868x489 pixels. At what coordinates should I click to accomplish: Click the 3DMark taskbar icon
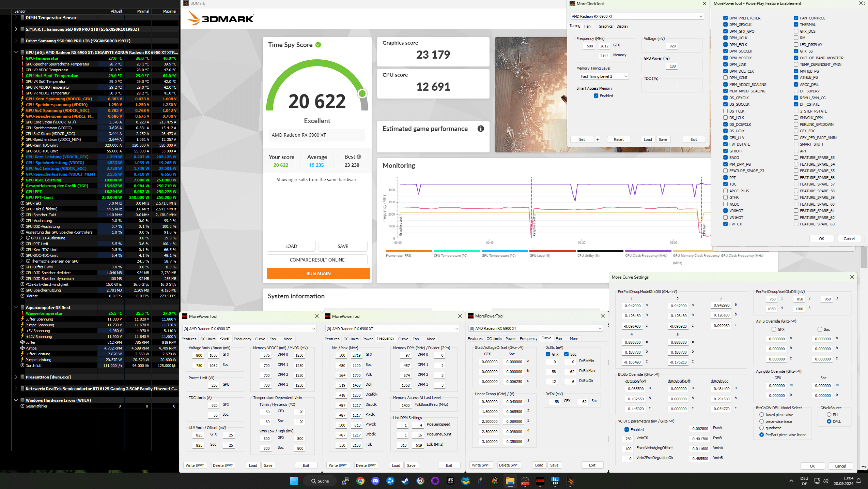(570, 481)
